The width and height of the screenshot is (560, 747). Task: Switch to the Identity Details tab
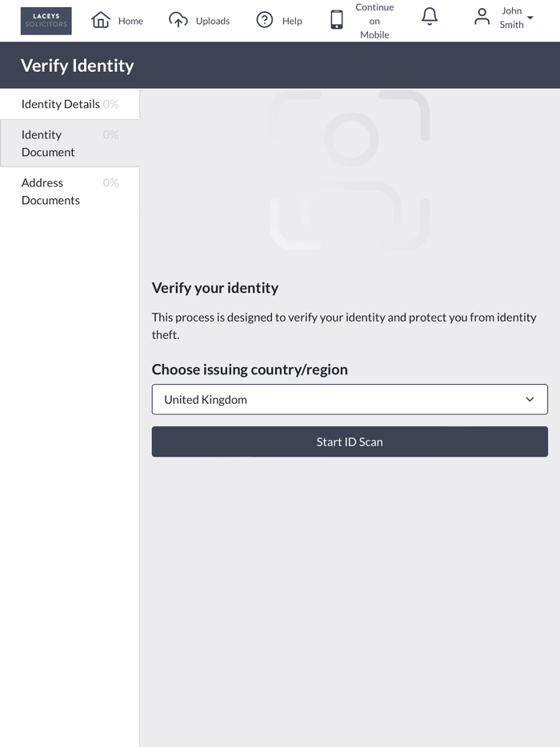(x=61, y=104)
